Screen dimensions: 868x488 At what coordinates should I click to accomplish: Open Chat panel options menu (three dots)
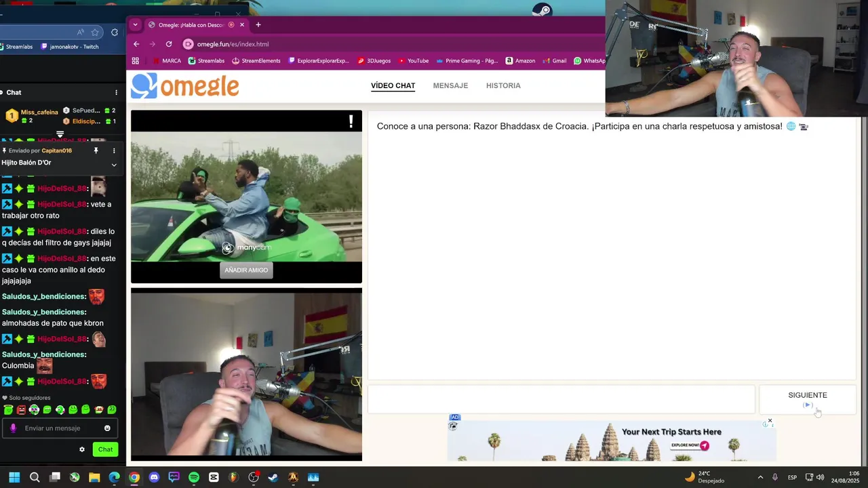tap(116, 92)
